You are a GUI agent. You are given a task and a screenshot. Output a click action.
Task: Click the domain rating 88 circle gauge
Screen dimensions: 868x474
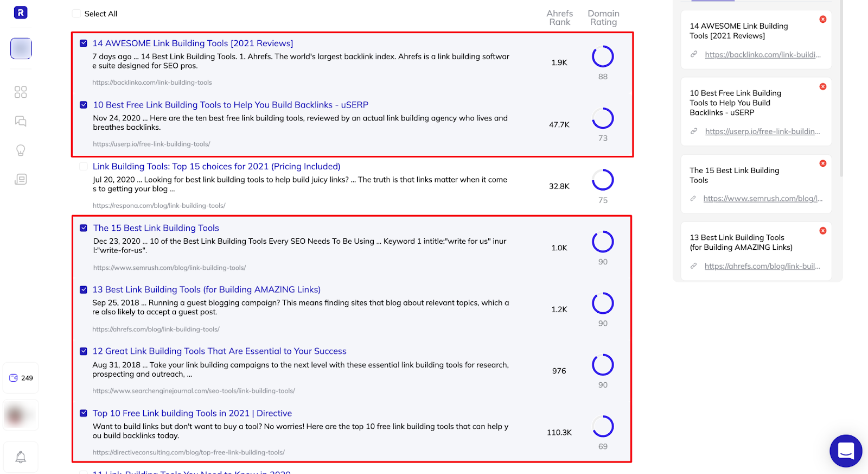tap(603, 56)
